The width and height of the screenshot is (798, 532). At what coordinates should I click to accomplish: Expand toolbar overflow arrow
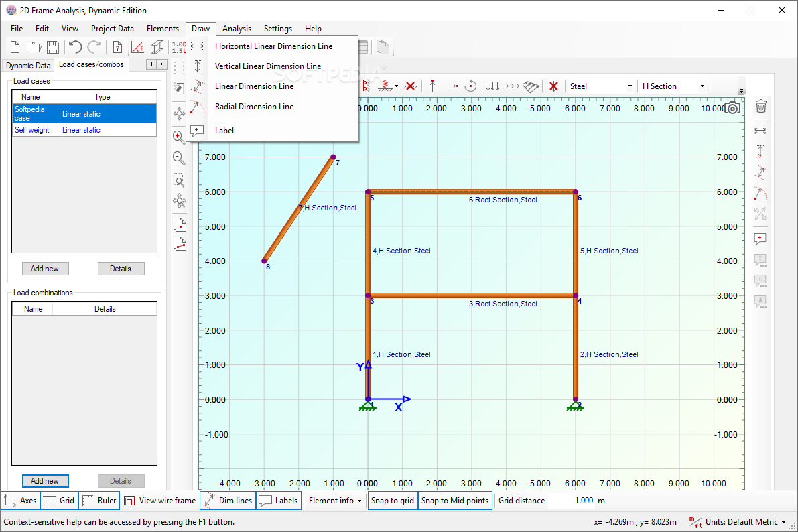(x=742, y=92)
